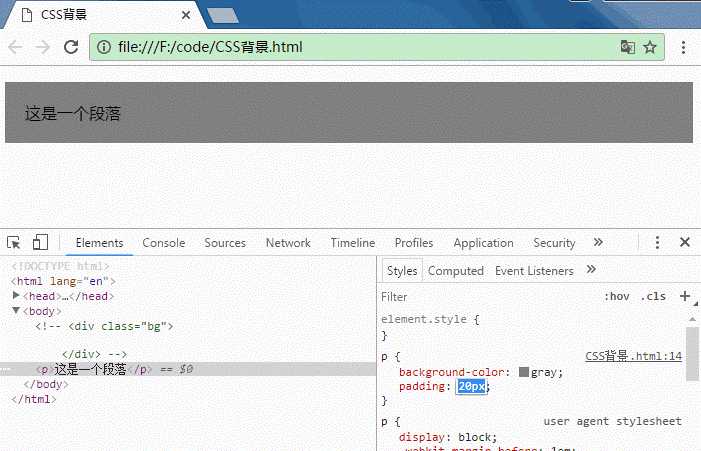Add a new style rule
Screen dimensions: 701x451
click(x=684, y=296)
